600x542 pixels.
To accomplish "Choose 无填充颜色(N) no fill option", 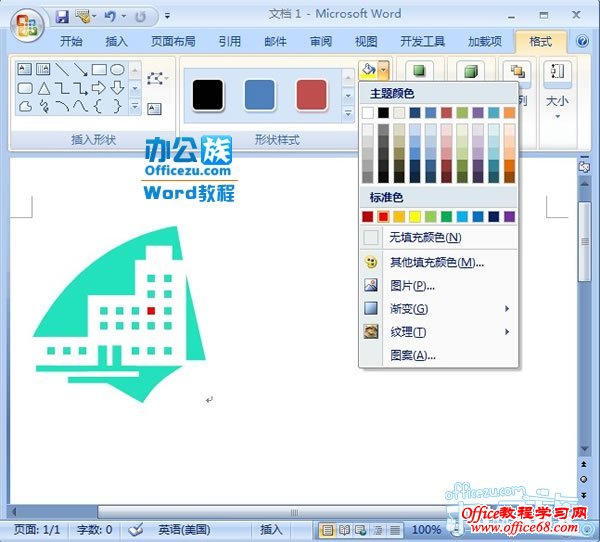I will click(x=439, y=237).
